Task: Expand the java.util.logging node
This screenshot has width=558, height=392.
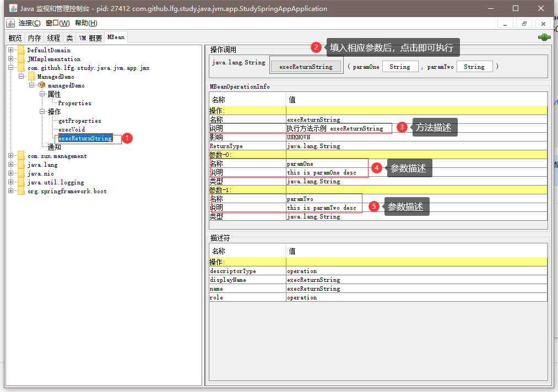Action: [10, 182]
